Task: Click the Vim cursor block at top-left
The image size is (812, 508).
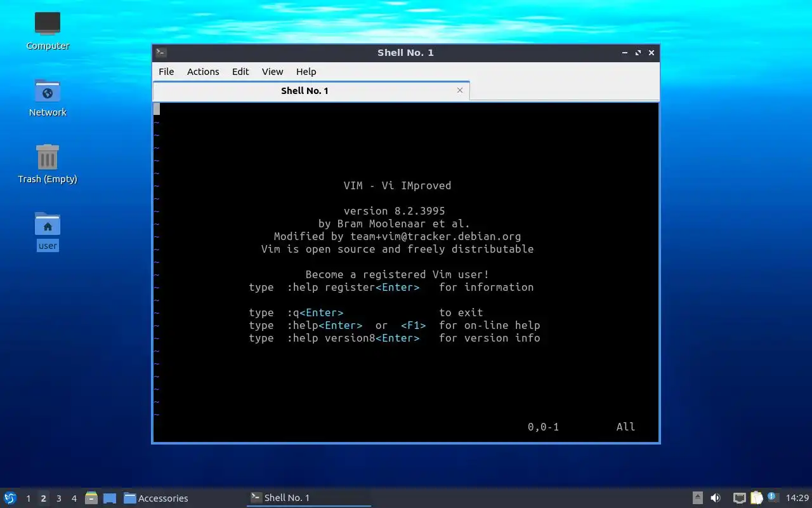Action: pyautogui.click(x=157, y=109)
